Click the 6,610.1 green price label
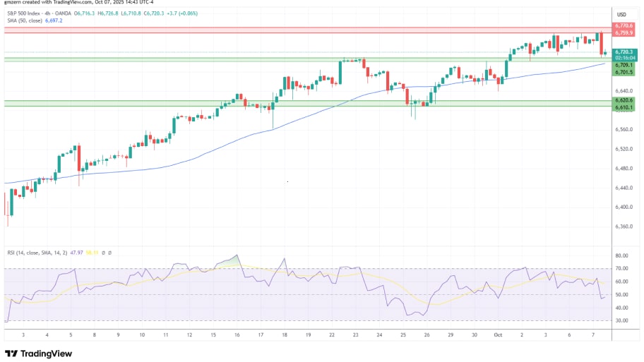The width and height of the screenshot is (644, 362). point(624,107)
